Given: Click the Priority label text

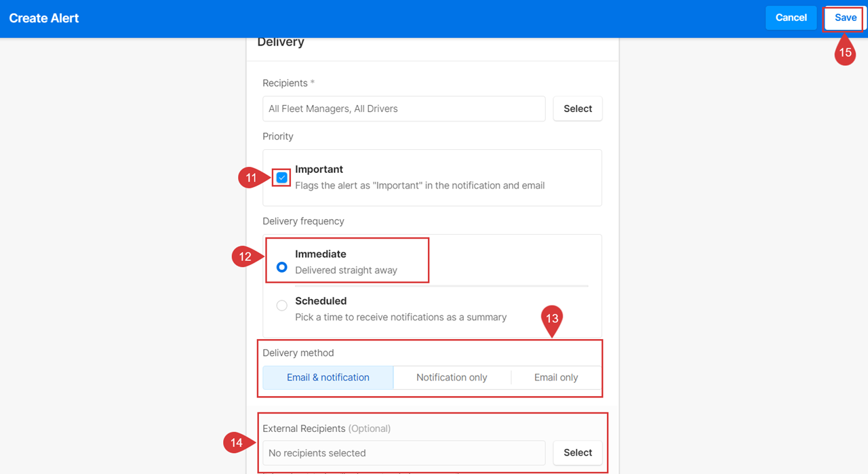Looking at the screenshot, I should (277, 136).
